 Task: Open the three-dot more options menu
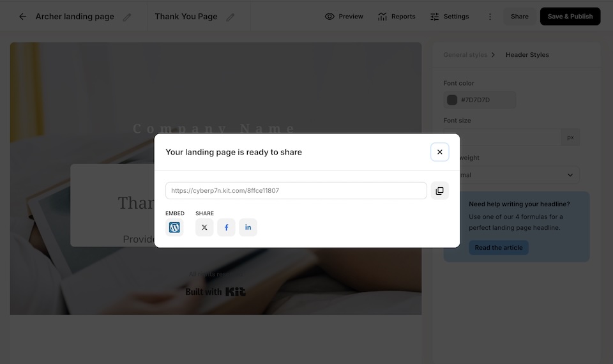coord(490,17)
